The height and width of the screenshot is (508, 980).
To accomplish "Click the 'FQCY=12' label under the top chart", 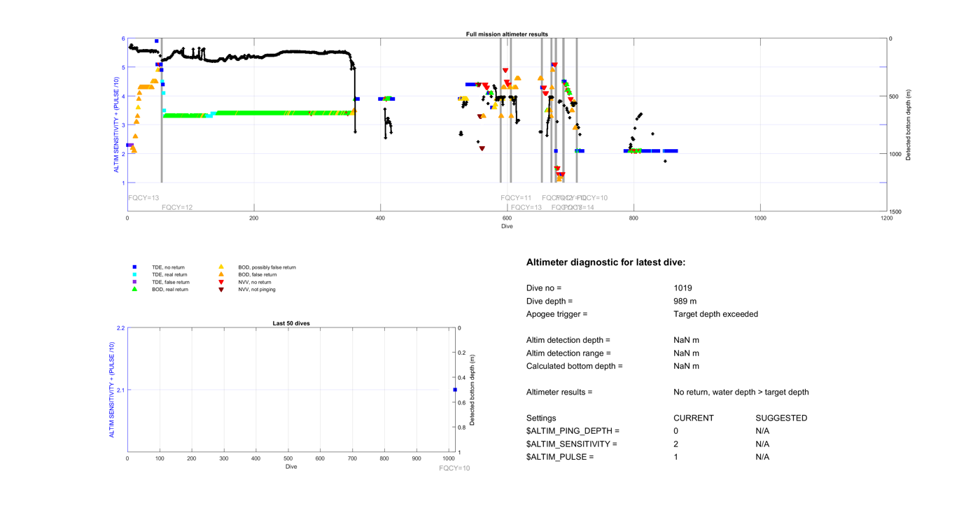I will coord(177,207).
